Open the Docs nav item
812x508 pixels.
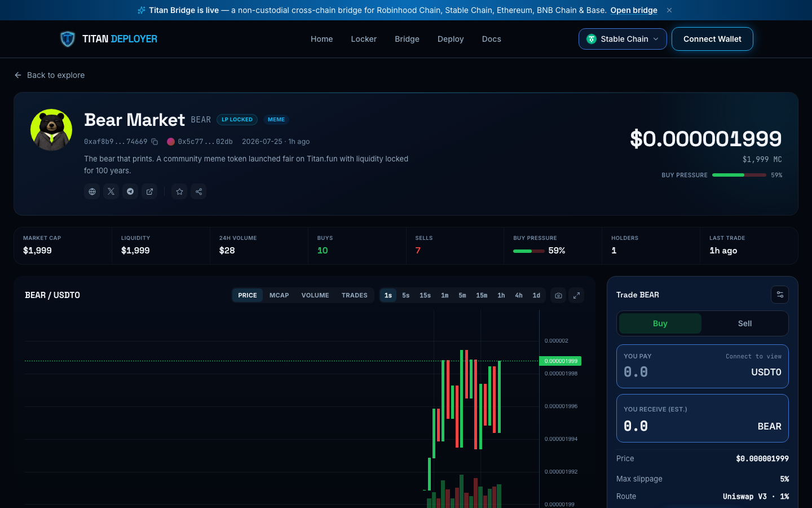(491, 39)
